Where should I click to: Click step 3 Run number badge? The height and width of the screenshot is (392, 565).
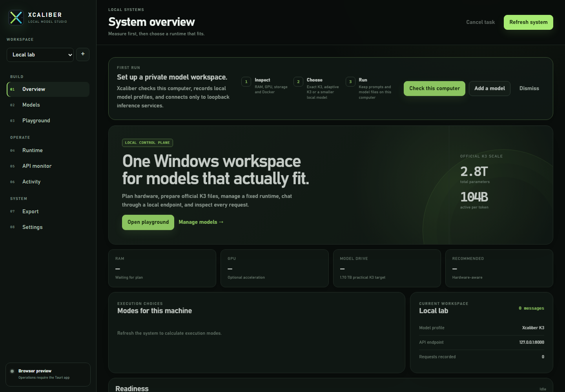(350, 82)
